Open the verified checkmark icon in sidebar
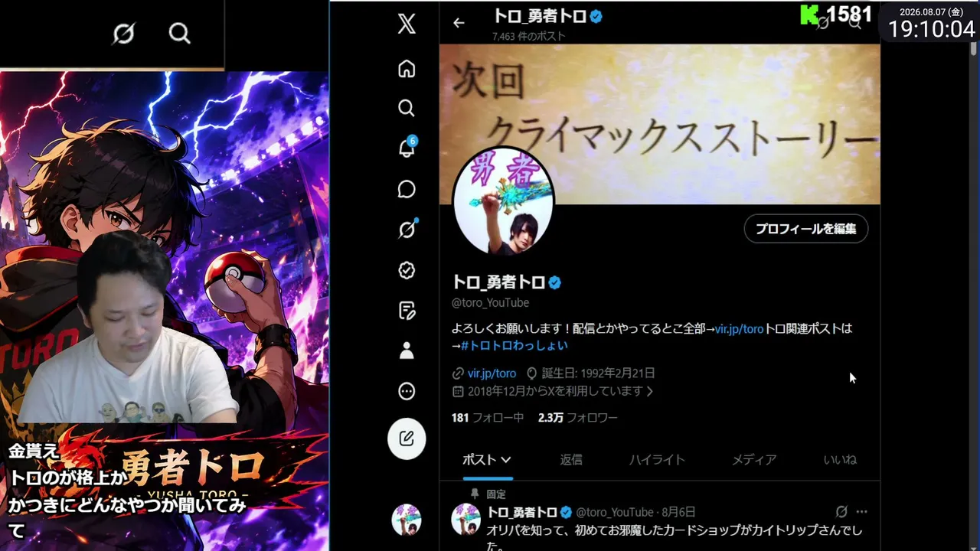The height and width of the screenshot is (551, 980). pos(407,269)
